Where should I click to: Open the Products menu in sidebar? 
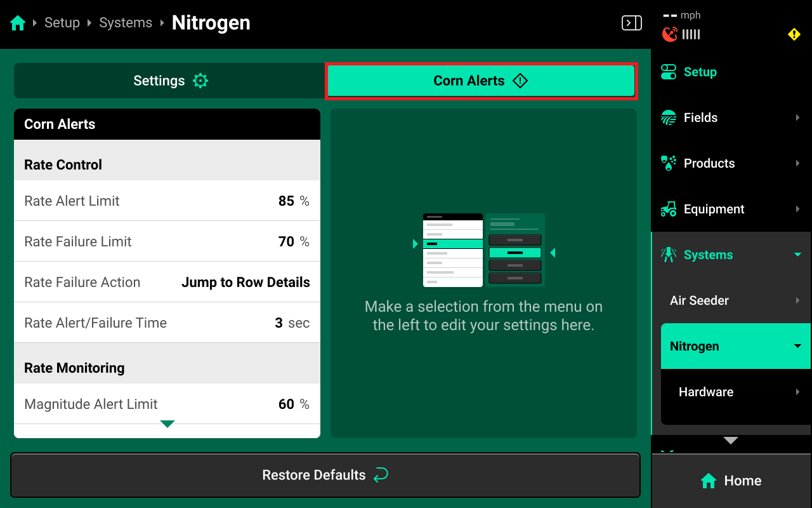pyautogui.click(x=709, y=163)
